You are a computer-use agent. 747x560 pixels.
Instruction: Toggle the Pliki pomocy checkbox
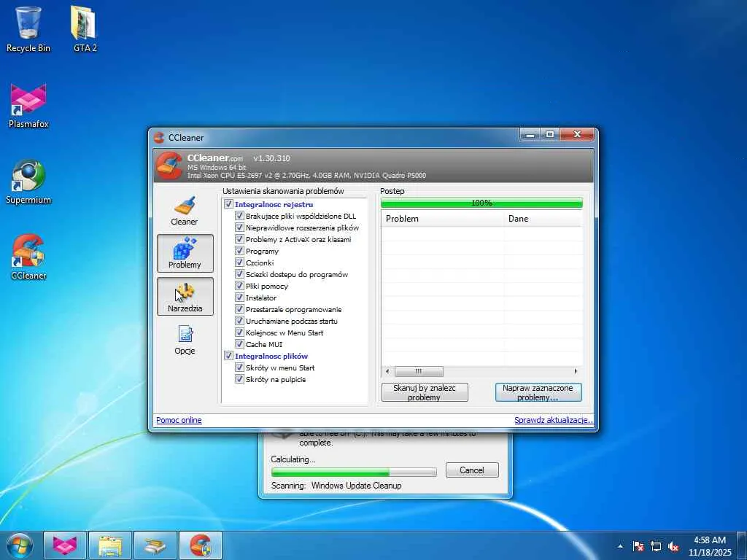click(x=239, y=286)
